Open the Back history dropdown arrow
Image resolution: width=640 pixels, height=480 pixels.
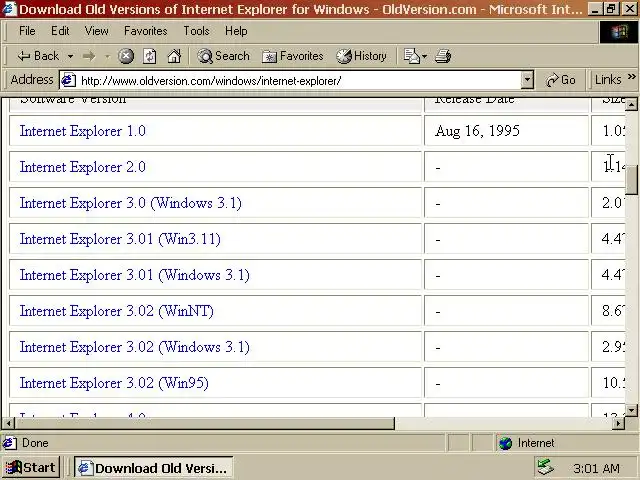71,56
